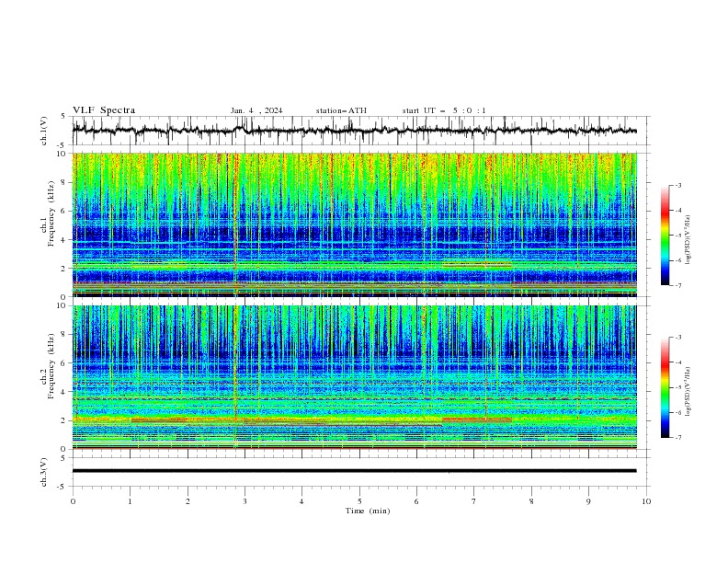This screenshot has width=728, height=563.
Task: Click time axis tick label 7
Action: [x=474, y=501]
